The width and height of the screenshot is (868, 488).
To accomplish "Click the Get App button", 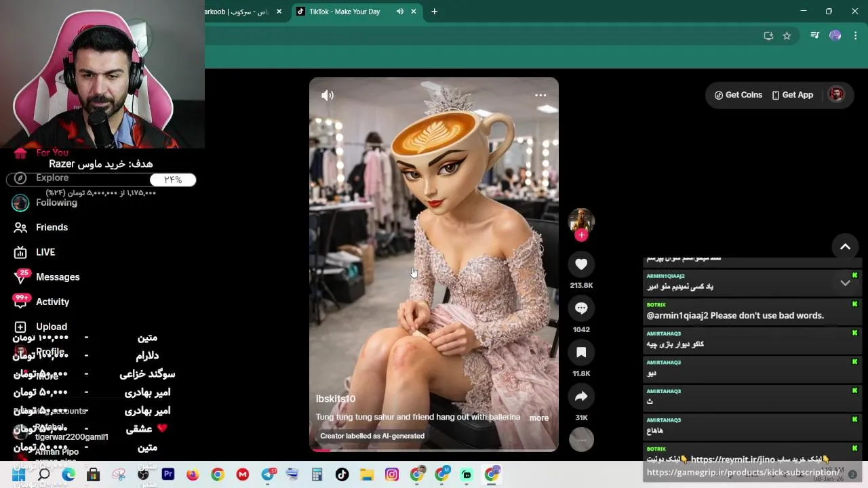I will (x=793, y=95).
